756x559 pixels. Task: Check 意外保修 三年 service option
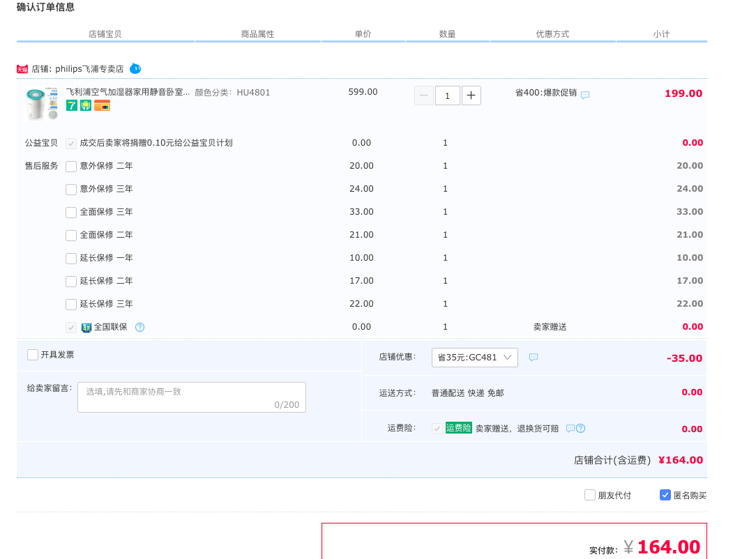pos(71,190)
